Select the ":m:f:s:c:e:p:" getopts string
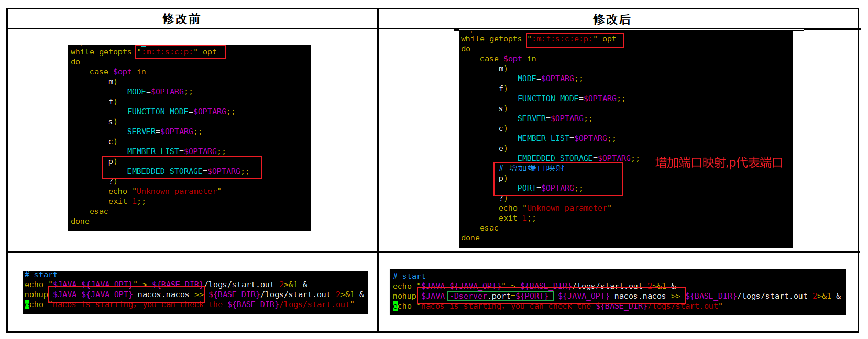The image size is (868, 339). pos(562,39)
